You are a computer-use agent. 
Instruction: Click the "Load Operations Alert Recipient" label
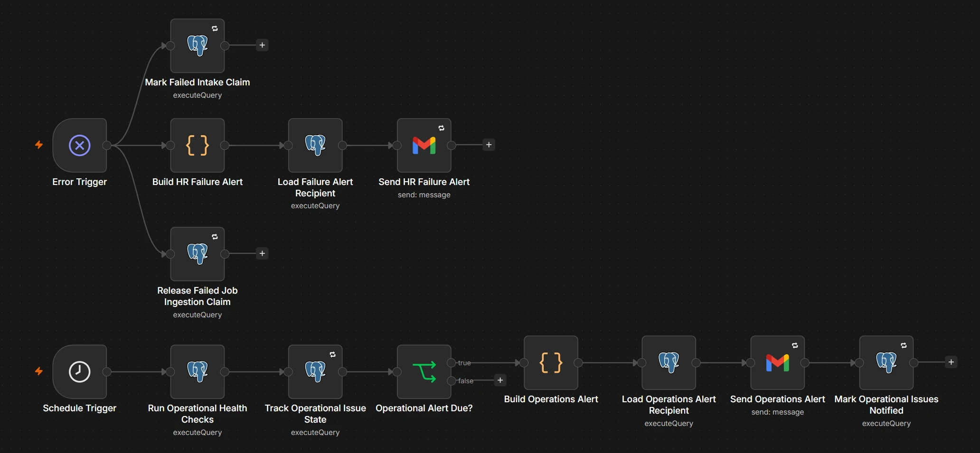pyautogui.click(x=669, y=405)
